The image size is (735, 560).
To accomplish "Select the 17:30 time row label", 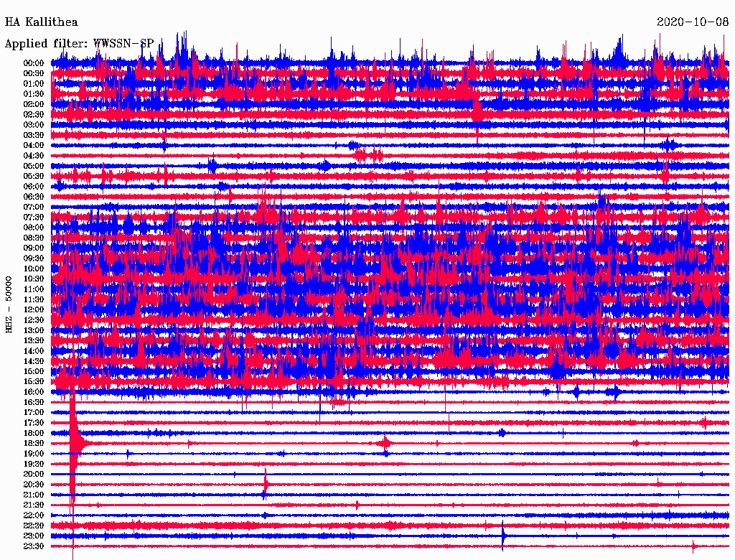I will pos(34,423).
